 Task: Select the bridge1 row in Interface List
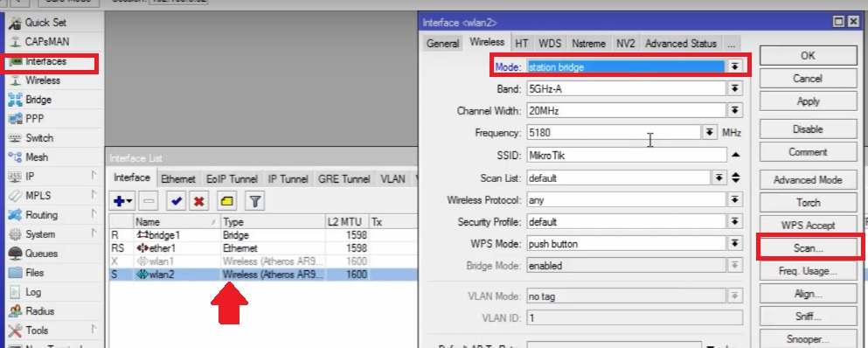(x=263, y=235)
